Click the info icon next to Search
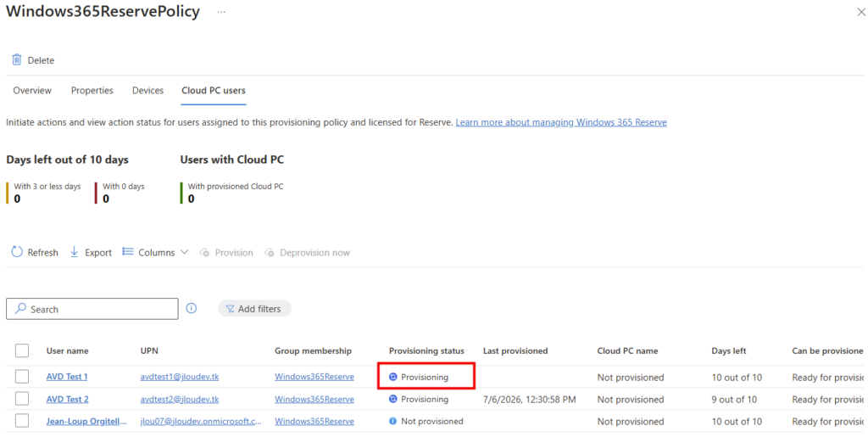 pos(191,309)
